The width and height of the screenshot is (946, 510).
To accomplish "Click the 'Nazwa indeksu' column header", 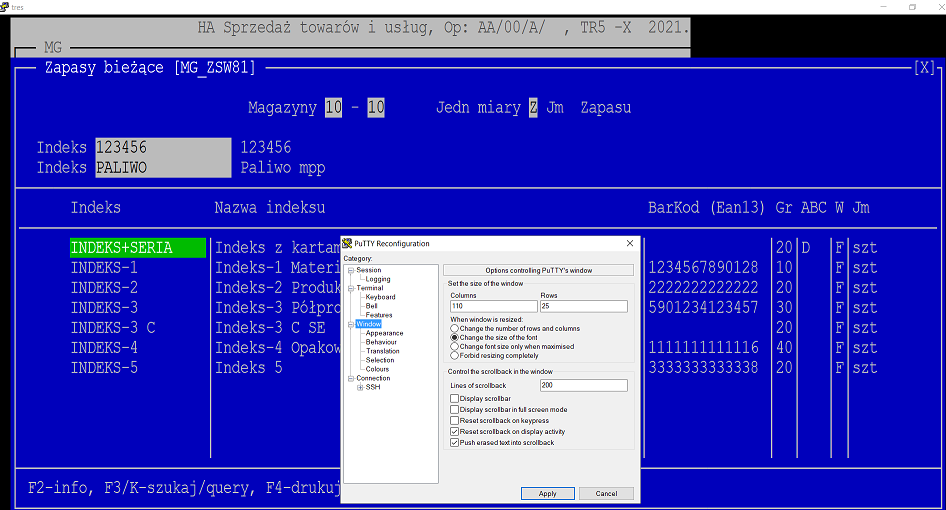I will coord(270,208).
